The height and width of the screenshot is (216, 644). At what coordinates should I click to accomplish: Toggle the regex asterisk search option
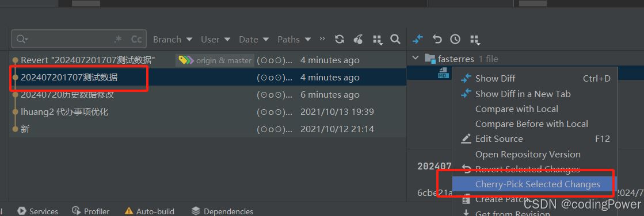[119, 39]
